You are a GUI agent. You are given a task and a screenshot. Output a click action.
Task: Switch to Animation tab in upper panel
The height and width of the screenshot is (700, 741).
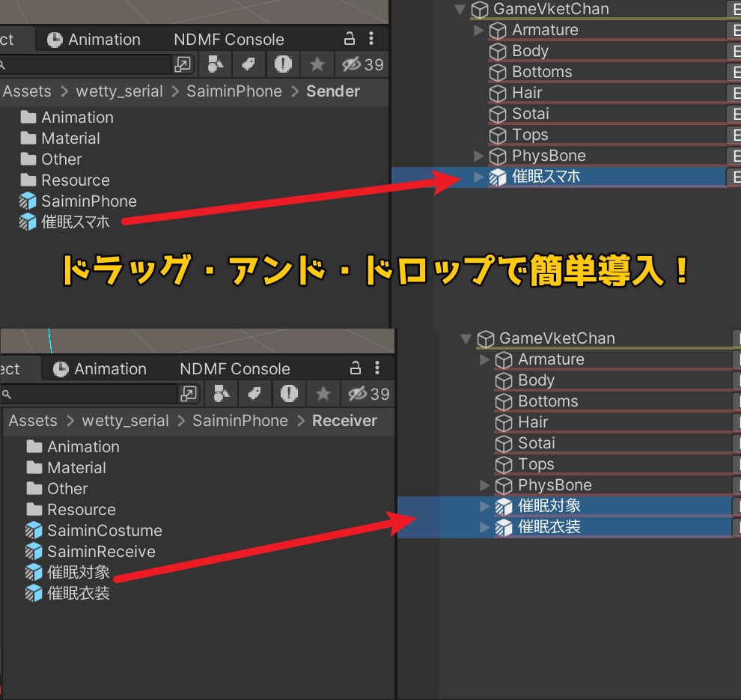pos(94,39)
